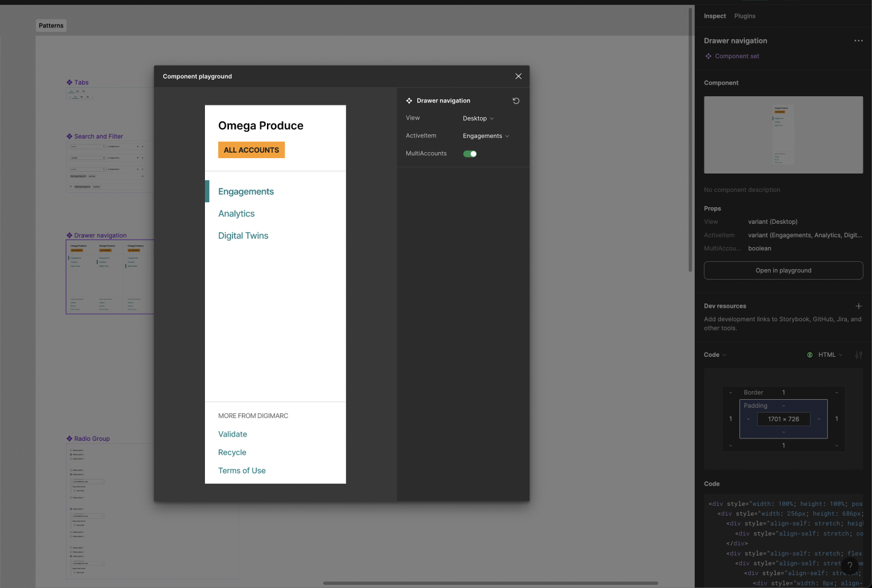Reset the Drawer navigation playground properties
This screenshot has width=872, height=588.
pos(516,101)
